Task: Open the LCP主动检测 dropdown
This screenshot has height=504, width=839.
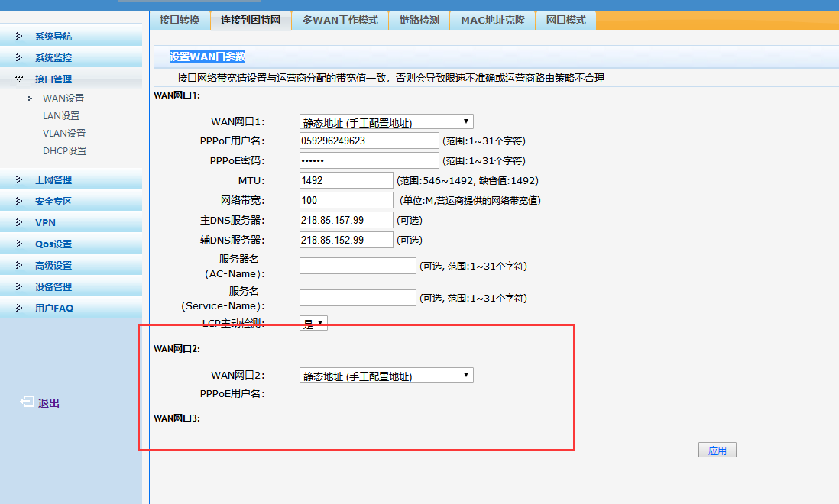Action: (x=313, y=323)
